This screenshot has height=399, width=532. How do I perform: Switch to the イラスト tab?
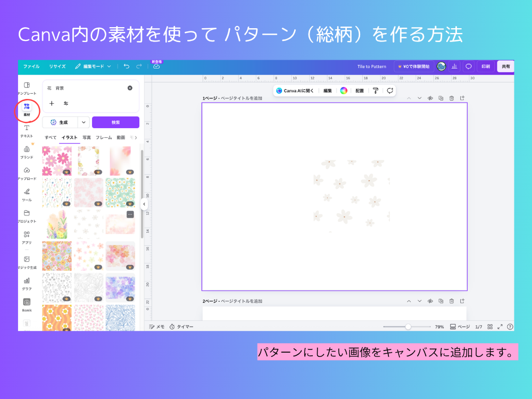coord(69,137)
